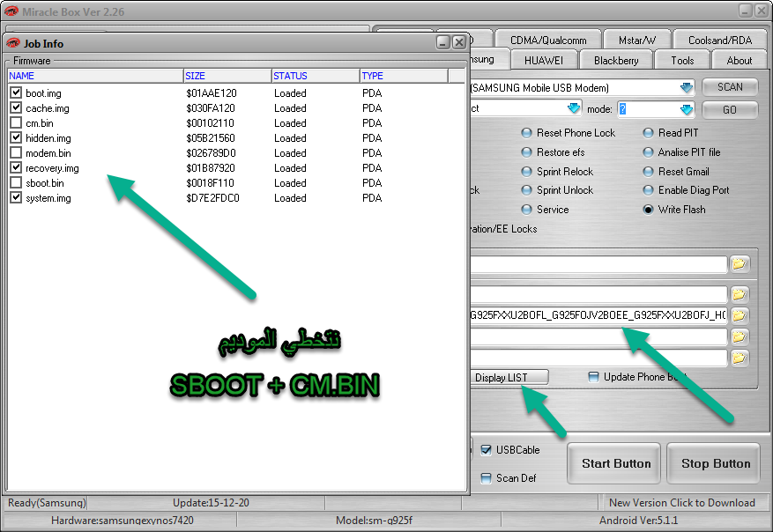773x532 pixels.
Task: Open the About tab
Action: pyautogui.click(x=739, y=60)
